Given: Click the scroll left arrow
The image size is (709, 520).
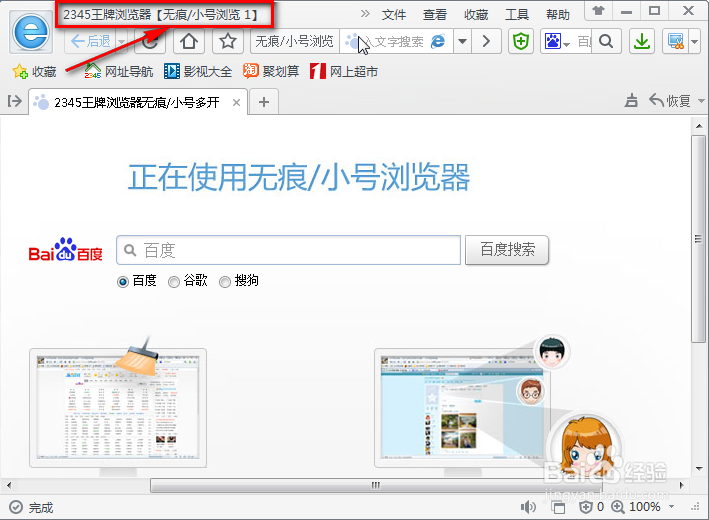Looking at the screenshot, I should pos(9,486).
